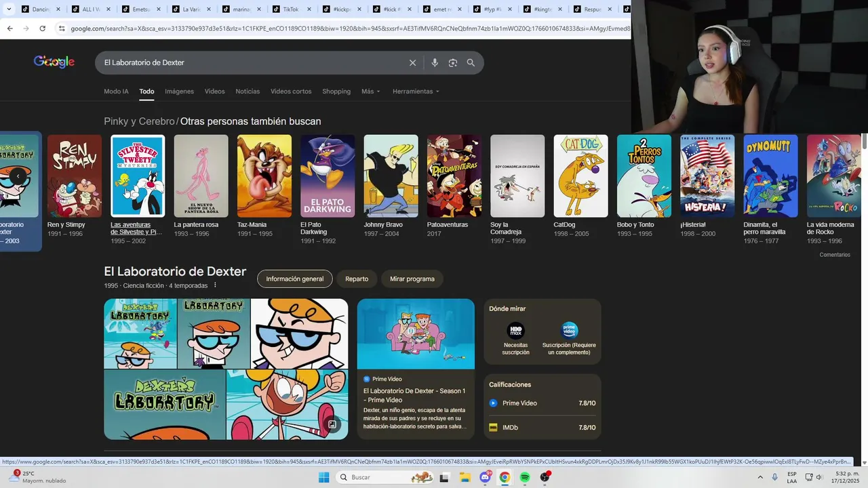868x488 pixels.
Task: Select the Todo results tab
Action: pyautogui.click(x=147, y=91)
